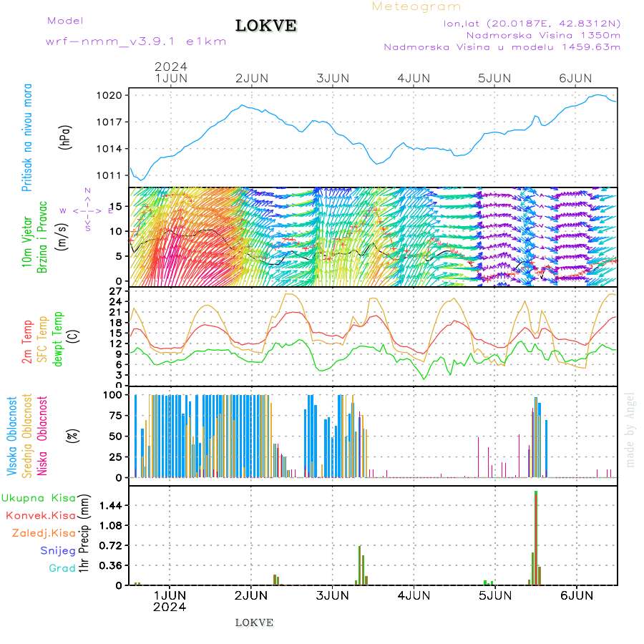Click the wind direction compass rose
The width and height of the screenshot is (644, 644).
[87, 210]
